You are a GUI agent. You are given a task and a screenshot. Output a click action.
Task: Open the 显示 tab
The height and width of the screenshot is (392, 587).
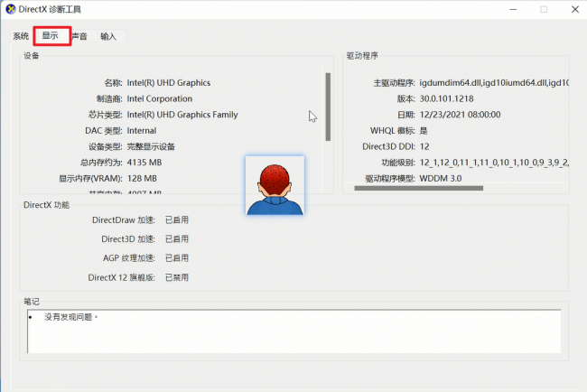(51, 36)
